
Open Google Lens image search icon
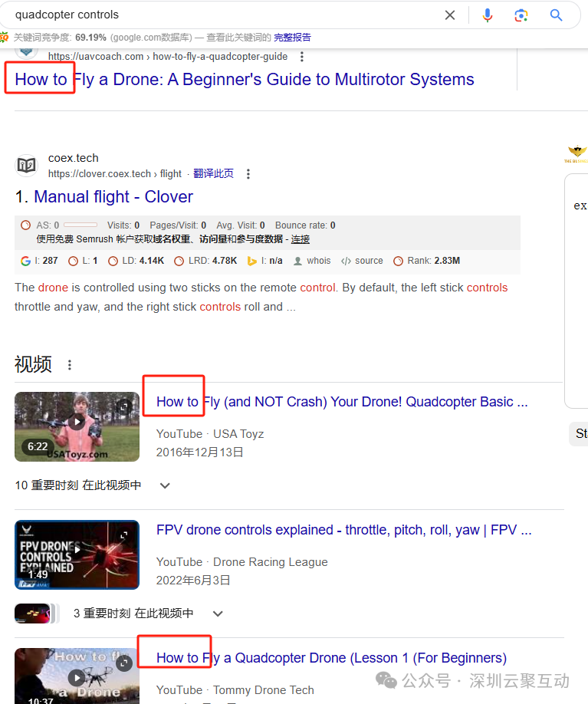click(x=521, y=15)
